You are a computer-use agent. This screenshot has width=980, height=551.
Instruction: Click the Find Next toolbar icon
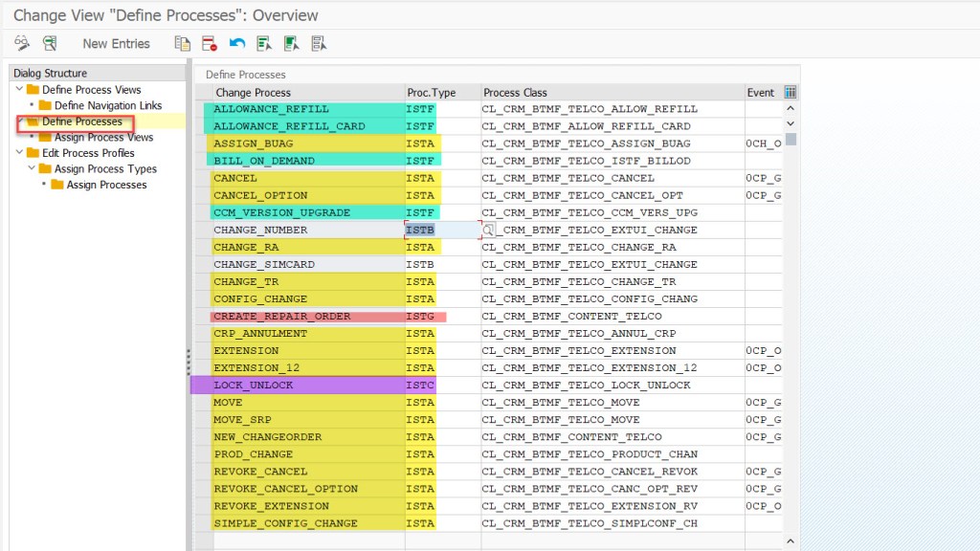click(48, 43)
